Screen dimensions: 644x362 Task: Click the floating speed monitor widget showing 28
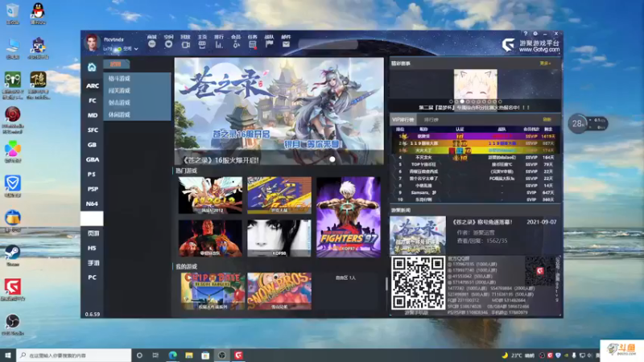[588, 124]
